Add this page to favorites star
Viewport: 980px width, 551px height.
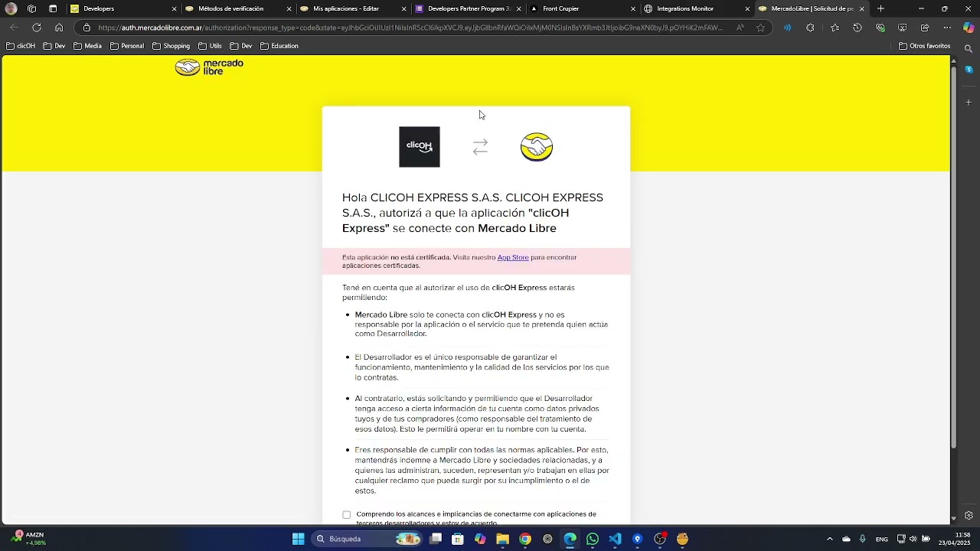pyautogui.click(x=760, y=28)
